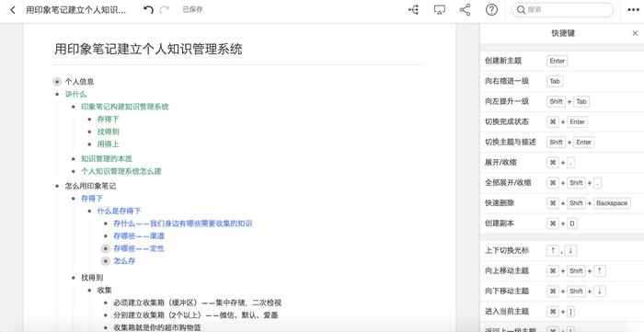
Task: Click the document title heading
Action: 148,50
